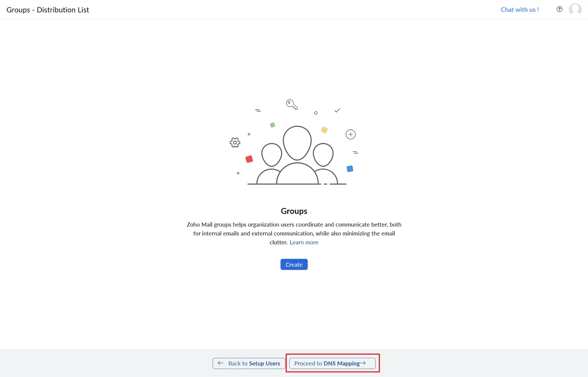Go Back to Setup Users
This screenshot has width=588, height=377.
[249, 363]
